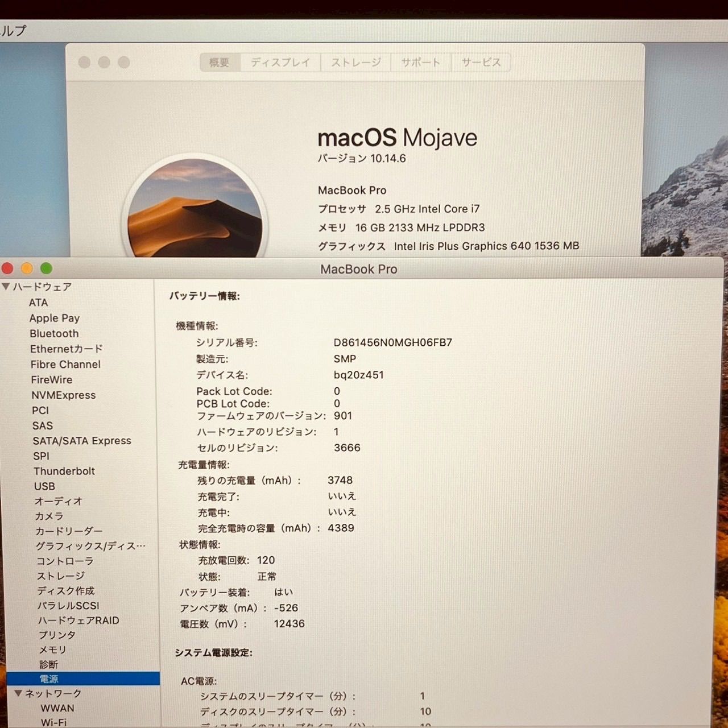Image resolution: width=728 pixels, height=728 pixels.
Task: Collapse the ネットワーク section
Action: coord(17,693)
